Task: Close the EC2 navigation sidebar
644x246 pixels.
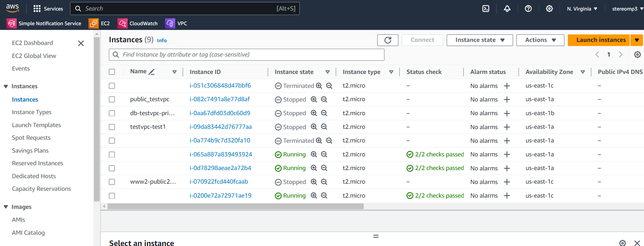Action: tap(81, 43)
